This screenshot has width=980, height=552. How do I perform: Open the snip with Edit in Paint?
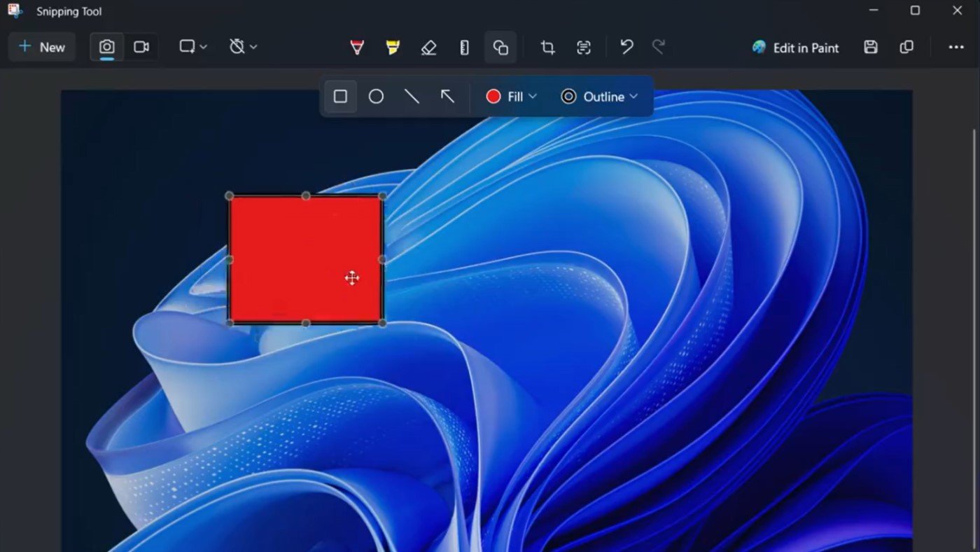[795, 48]
